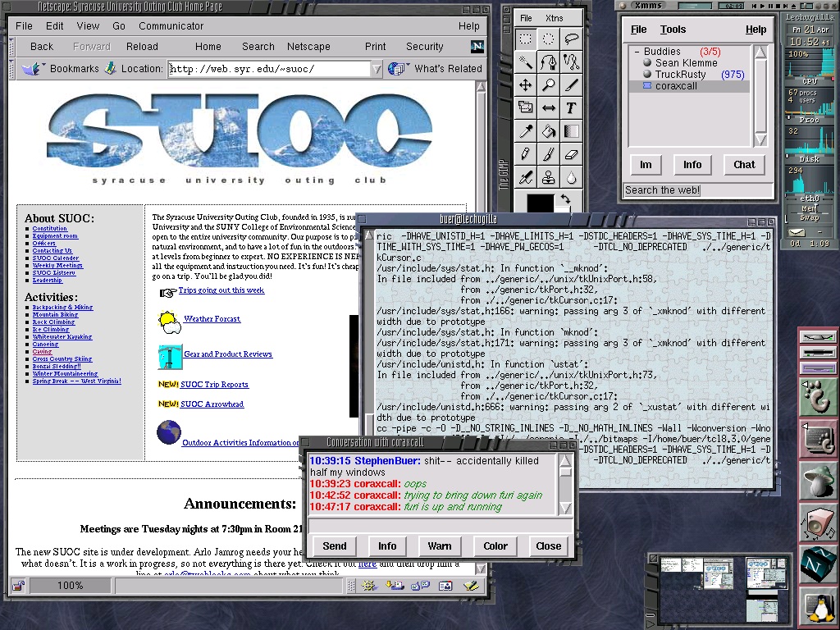Launch the speaker music dock icon
The height and width of the screenshot is (630, 840).
pos(818,523)
